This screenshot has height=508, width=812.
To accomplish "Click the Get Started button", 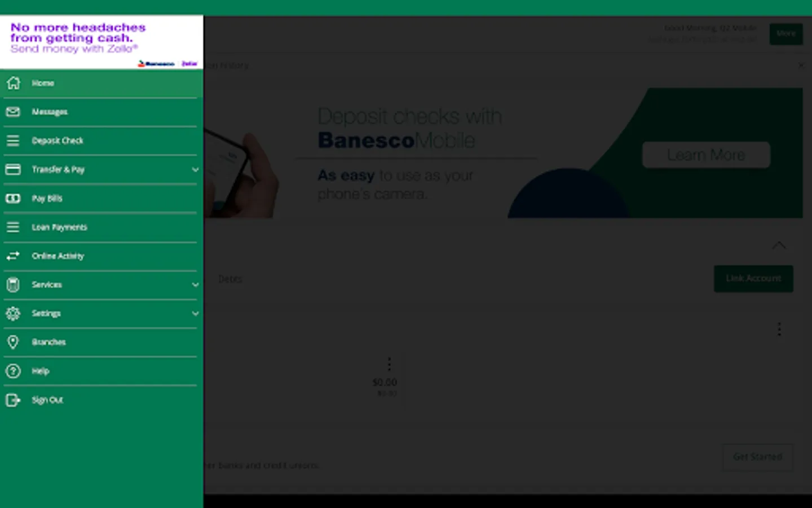I will pos(757,457).
